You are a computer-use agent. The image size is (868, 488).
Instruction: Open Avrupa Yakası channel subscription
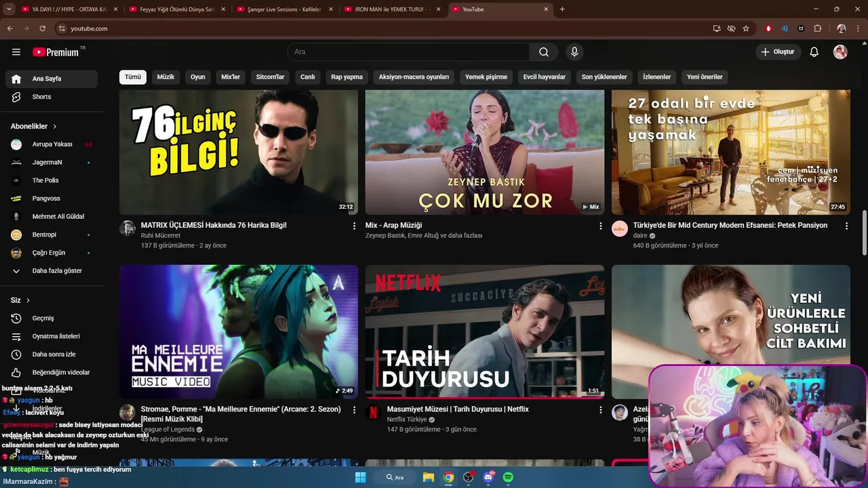click(x=52, y=144)
